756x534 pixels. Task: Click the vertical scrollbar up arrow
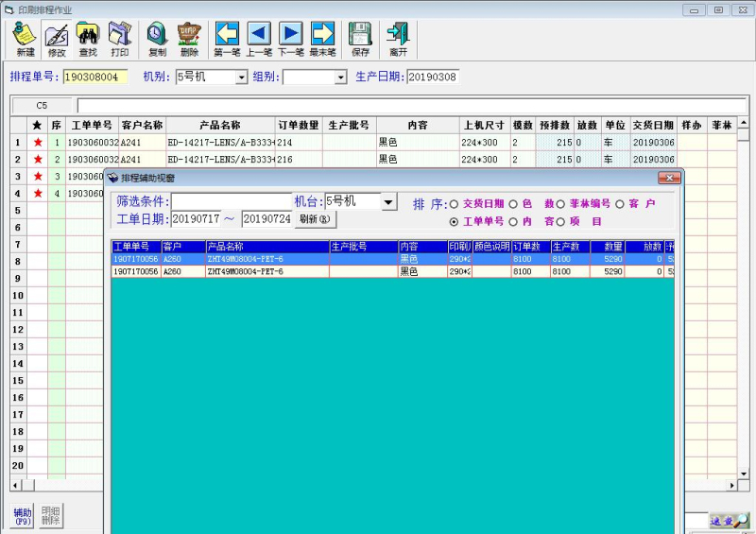click(743, 123)
